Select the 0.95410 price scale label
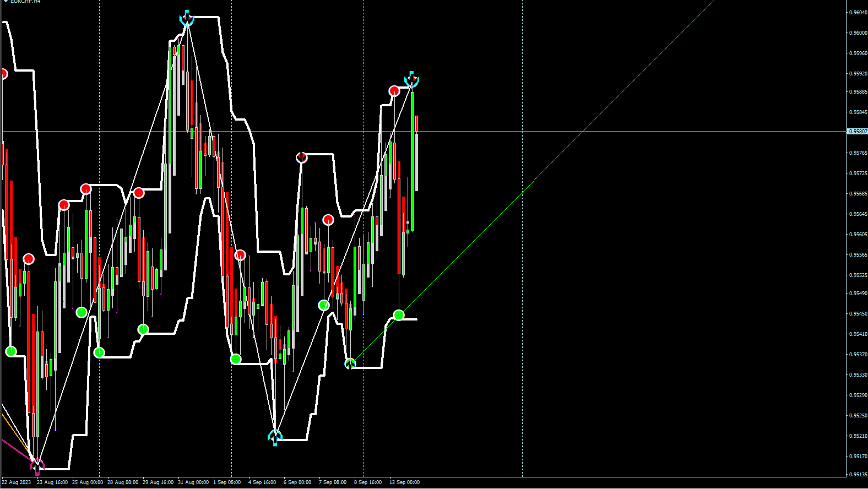 point(858,334)
